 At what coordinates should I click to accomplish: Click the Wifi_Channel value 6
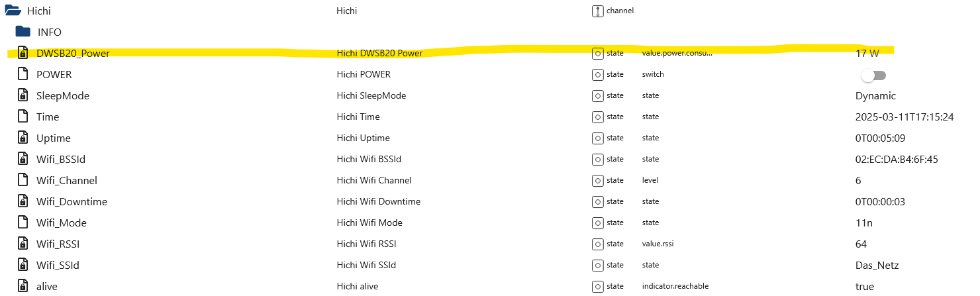(859, 180)
